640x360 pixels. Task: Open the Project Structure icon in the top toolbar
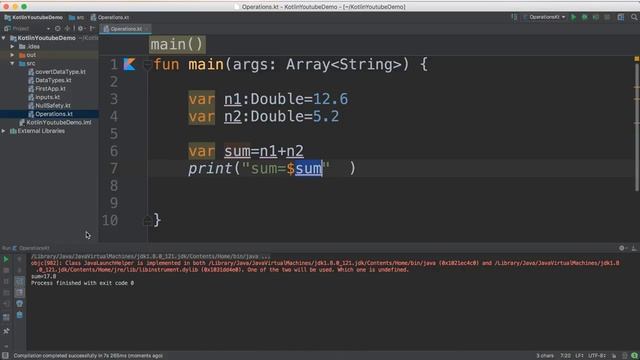(621, 17)
